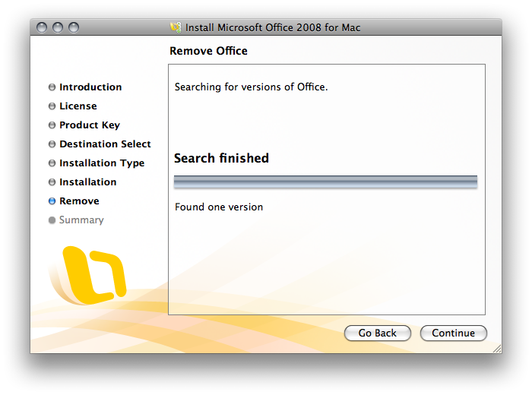Click the blue bullet beside Remove
Screen dimensions: 532x395
coord(52,201)
